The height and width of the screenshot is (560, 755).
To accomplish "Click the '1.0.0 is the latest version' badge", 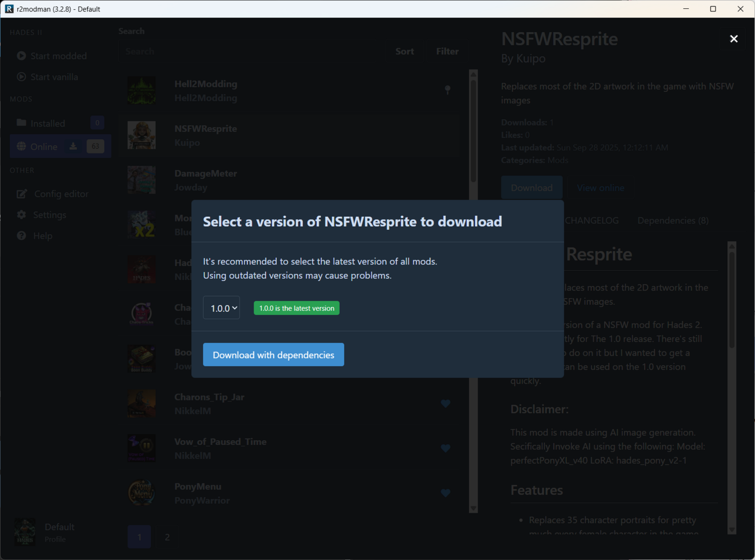I will click(297, 308).
